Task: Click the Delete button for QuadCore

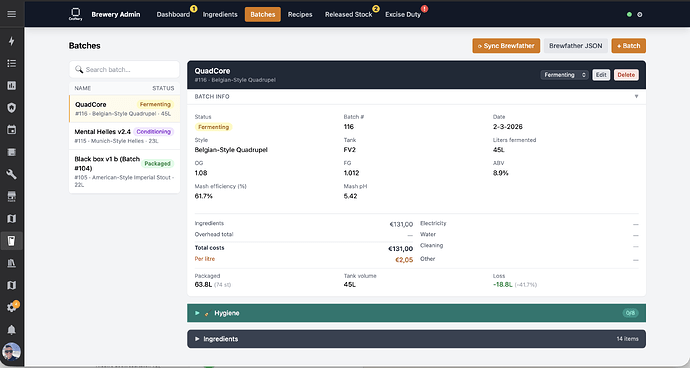Action: pos(626,75)
